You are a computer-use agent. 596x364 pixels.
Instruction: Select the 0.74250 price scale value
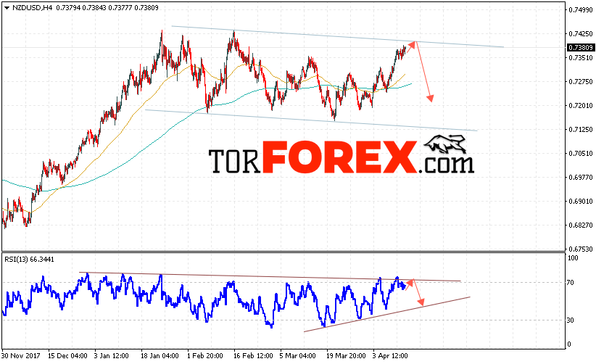tap(581, 34)
